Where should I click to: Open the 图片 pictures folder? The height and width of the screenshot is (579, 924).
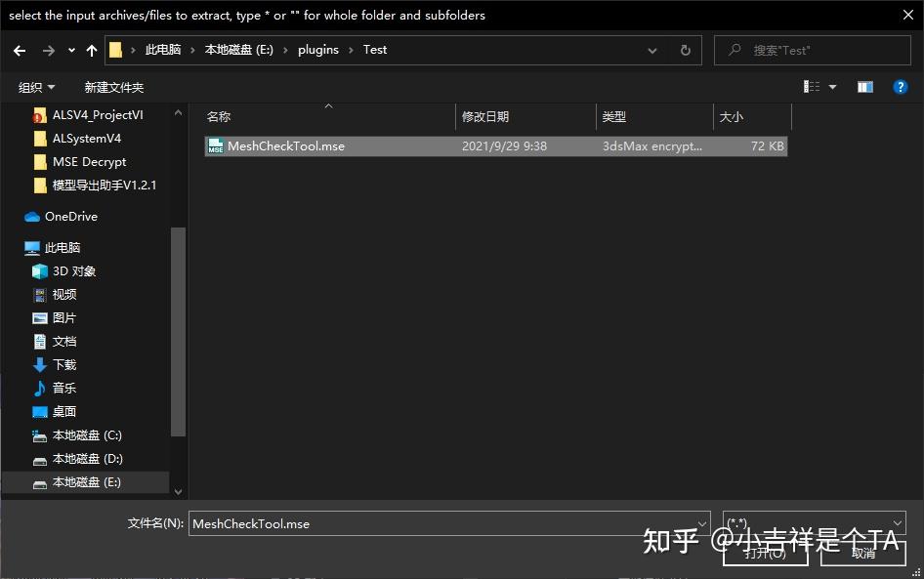click(61, 317)
